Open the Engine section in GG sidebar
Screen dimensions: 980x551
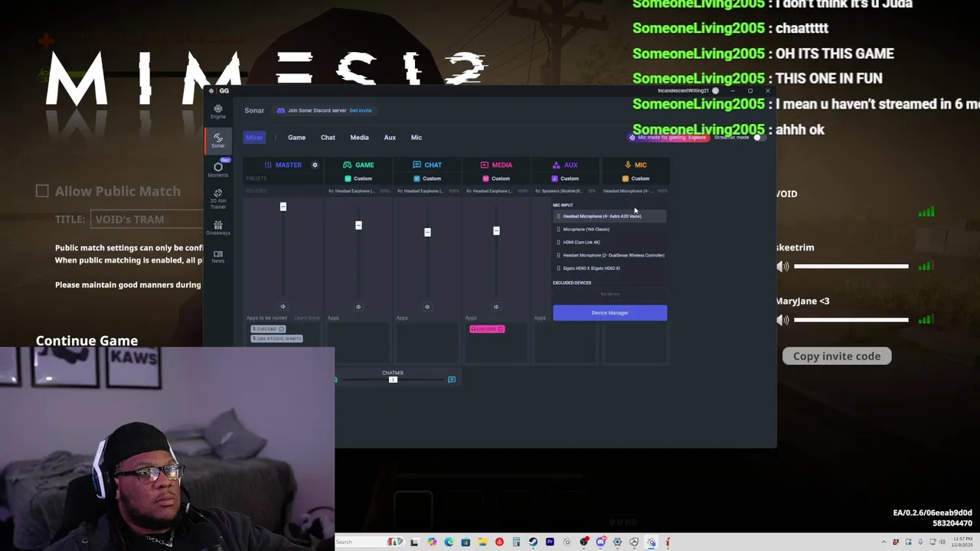(218, 112)
